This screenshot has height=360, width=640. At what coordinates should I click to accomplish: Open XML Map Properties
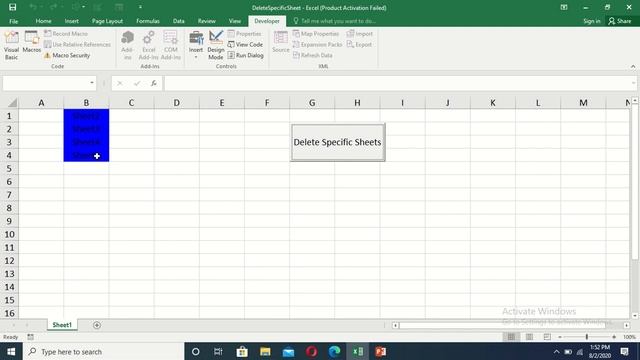click(x=316, y=33)
